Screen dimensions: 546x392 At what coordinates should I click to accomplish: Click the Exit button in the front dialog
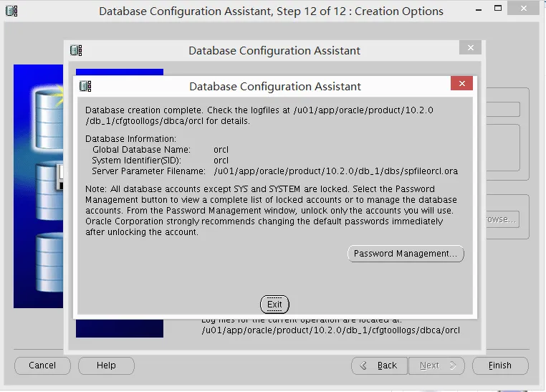(274, 305)
